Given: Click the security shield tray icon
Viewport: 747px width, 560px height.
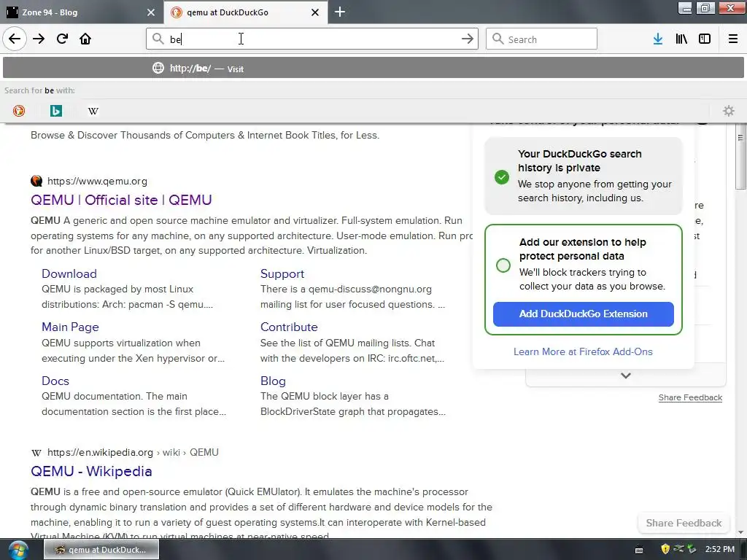Looking at the screenshot, I should [x=665, y=549].
